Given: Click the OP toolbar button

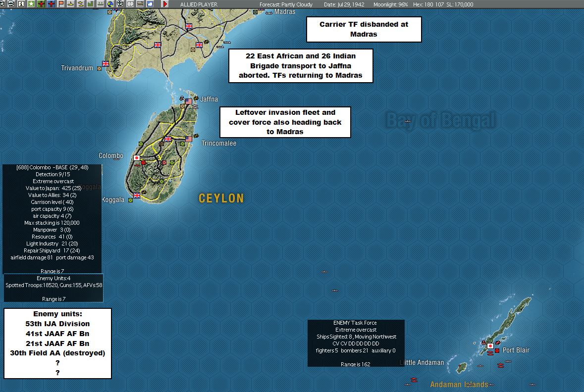Looking at the screenshot, I should [130, 4].
